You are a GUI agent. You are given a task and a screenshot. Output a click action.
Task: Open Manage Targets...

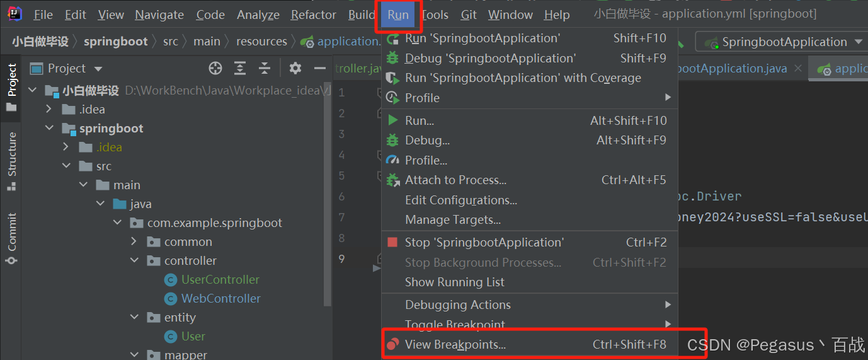[x=529, y=220]
